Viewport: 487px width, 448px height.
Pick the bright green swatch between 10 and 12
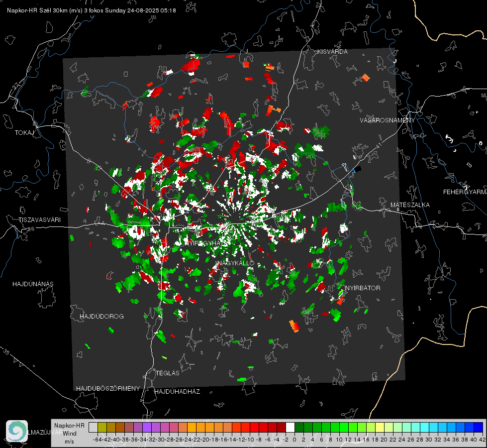pos(344,427)
